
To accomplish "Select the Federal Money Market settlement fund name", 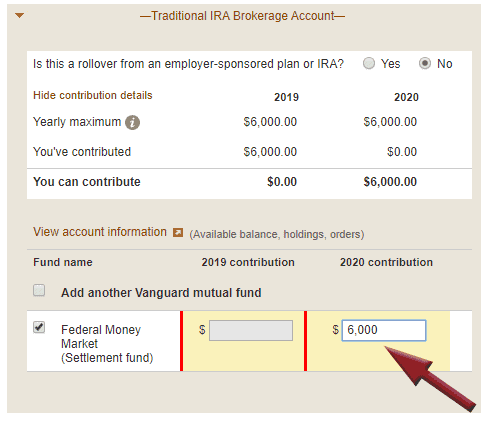I will (x=107, y=344).
